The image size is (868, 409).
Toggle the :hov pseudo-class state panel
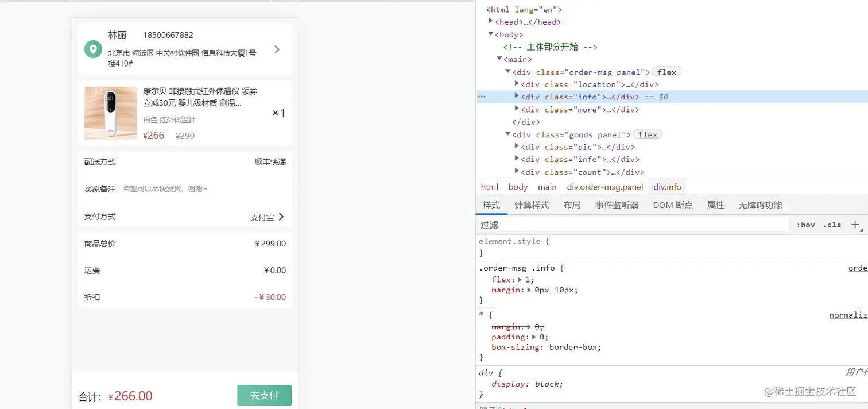(x=806, y=225)
